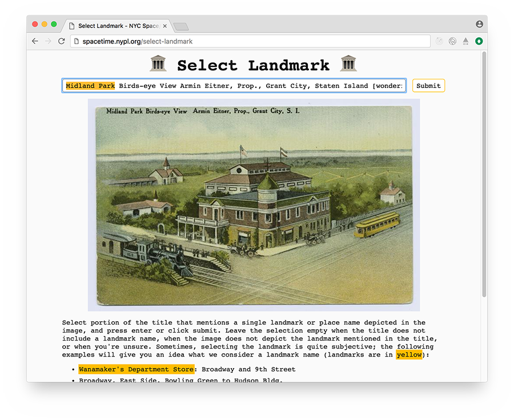Viewport: 514px width, 420px height.
Task: Click the green circle up-arrow extension icon
Action: (479, 41)
